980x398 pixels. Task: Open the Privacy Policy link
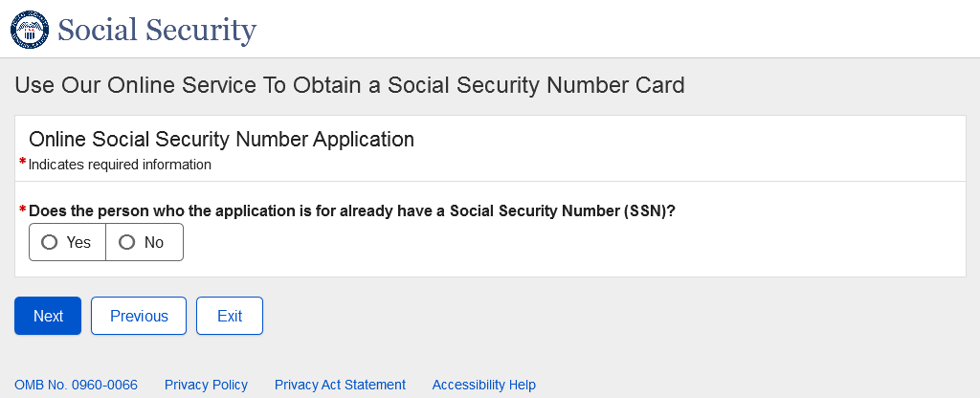tap(206, 385)
